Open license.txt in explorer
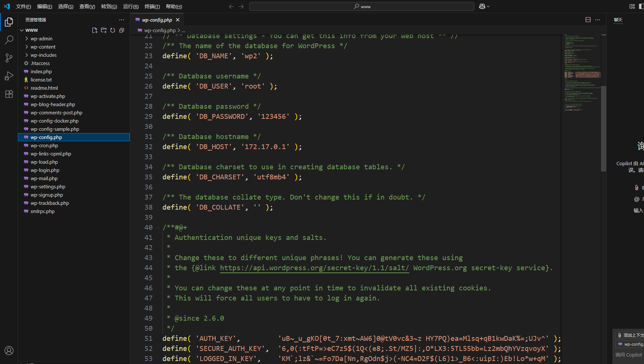 [74, 80]
